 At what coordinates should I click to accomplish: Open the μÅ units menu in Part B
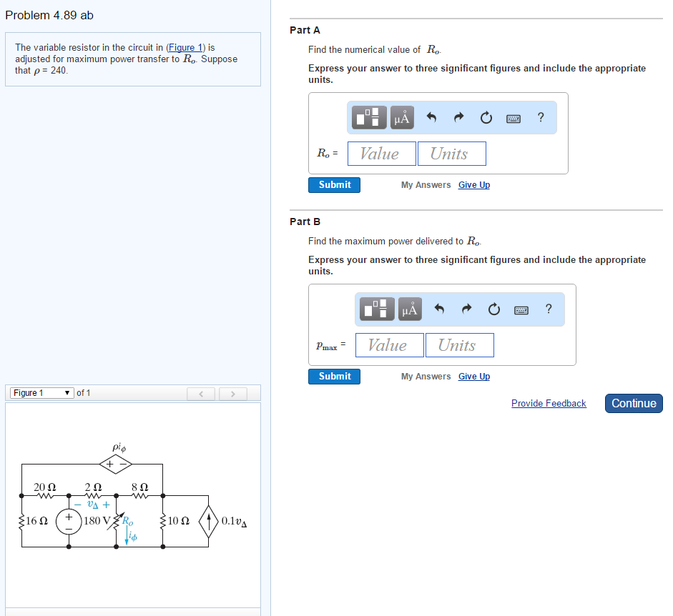pos(409,309)
